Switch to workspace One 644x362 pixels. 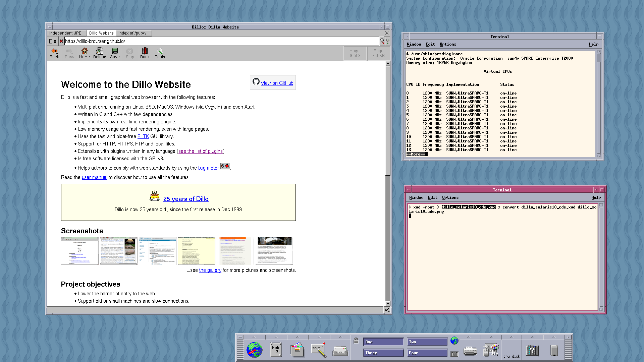tap(383, 342)
